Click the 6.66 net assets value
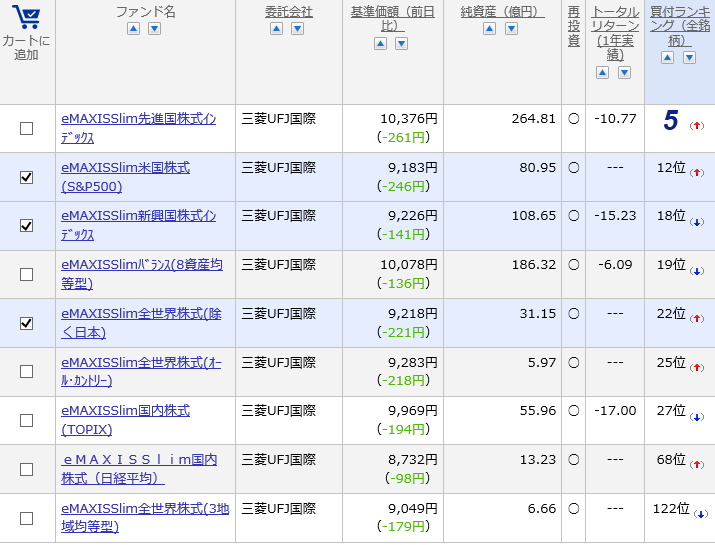 [x=542, y=509]
